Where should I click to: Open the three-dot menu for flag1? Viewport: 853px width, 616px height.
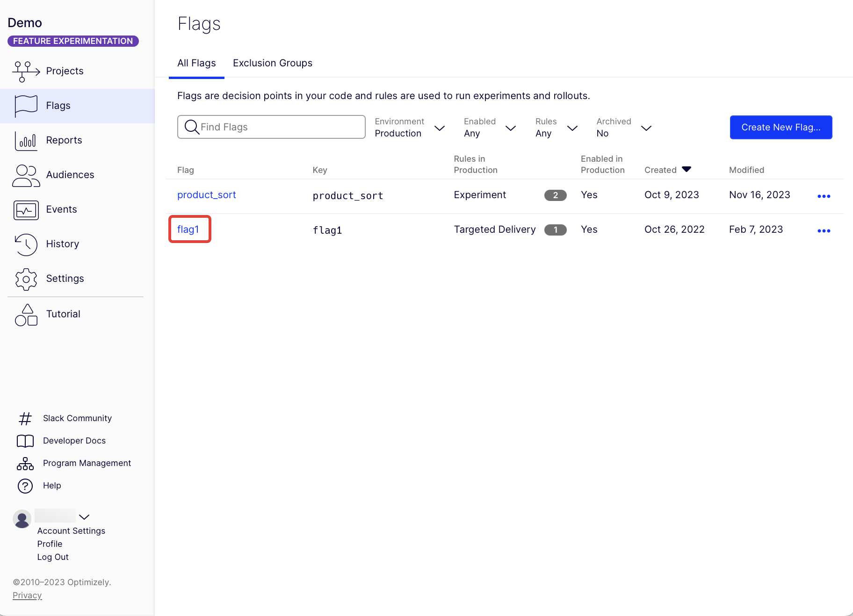click(x=824, y=230)
